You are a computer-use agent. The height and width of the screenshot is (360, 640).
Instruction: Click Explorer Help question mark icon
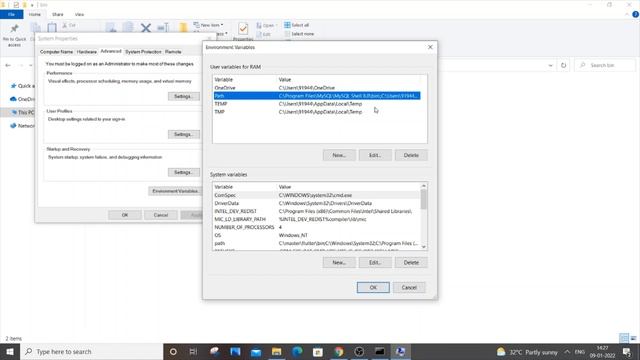[x=635, y=14]
